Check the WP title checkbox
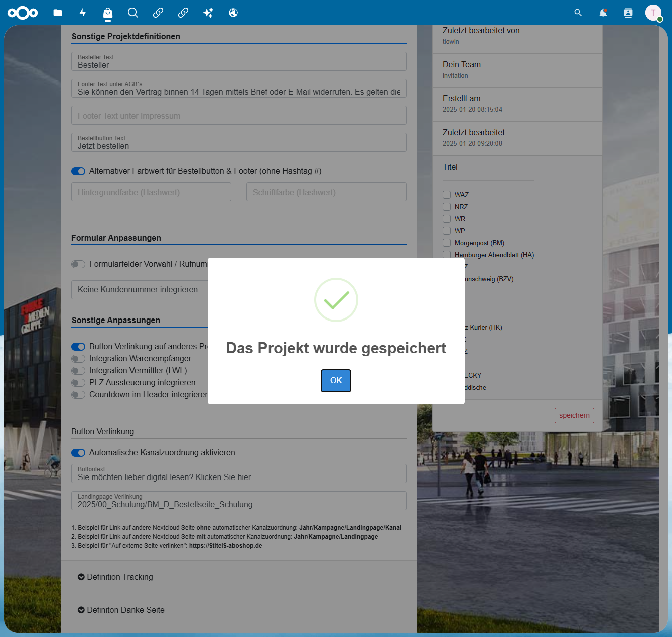 447,231
